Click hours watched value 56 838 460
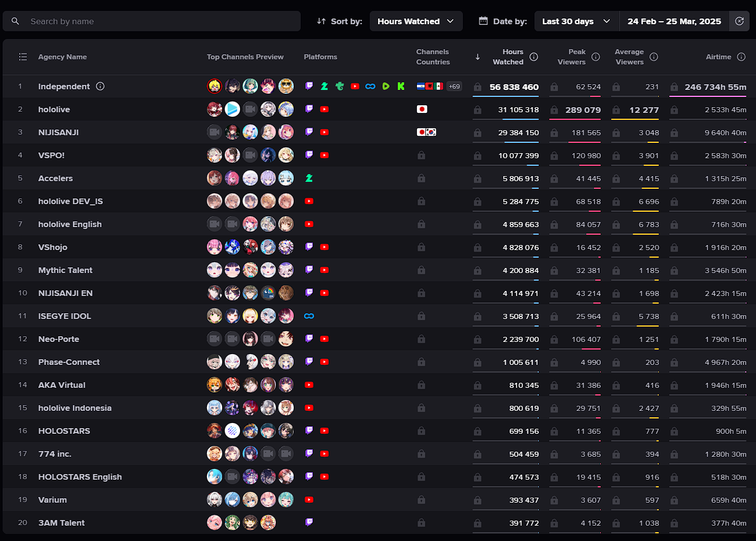Image resolution: width=756 pixels, height=541 pixels. [x=514, y=87]
